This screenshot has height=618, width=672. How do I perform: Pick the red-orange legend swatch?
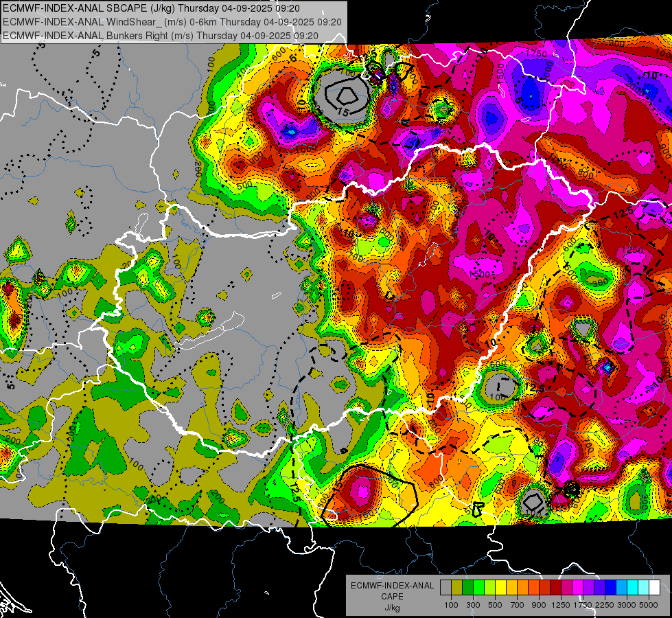(x=533, y=588)
